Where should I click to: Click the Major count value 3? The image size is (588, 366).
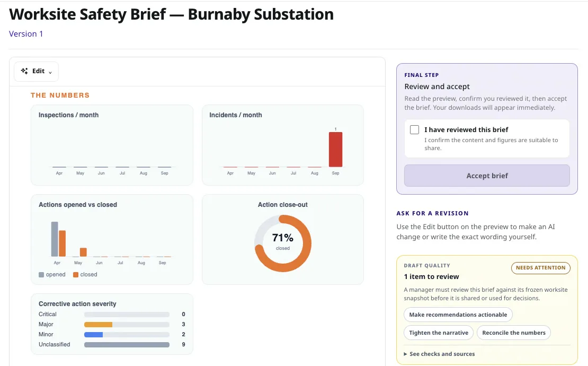point(183,324)
